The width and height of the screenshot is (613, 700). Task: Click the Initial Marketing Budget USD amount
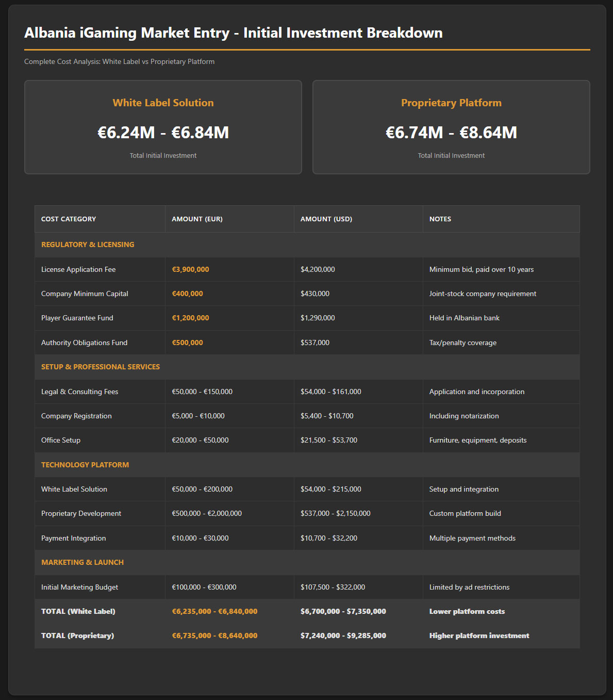(333, 587)
